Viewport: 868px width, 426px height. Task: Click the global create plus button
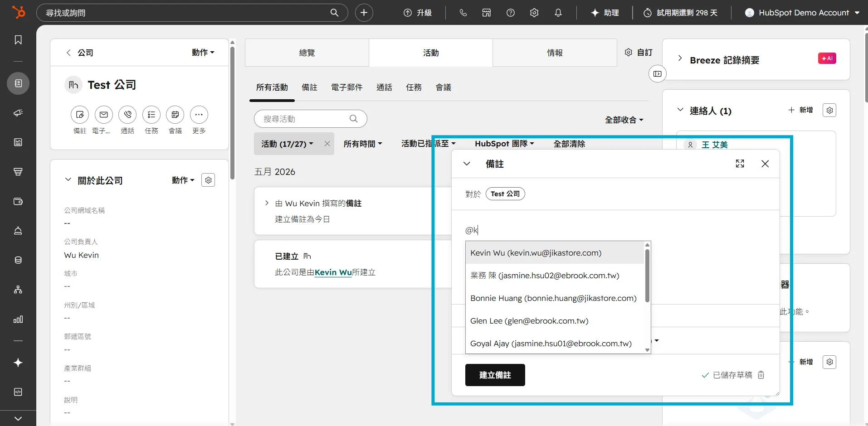[364, 13]
